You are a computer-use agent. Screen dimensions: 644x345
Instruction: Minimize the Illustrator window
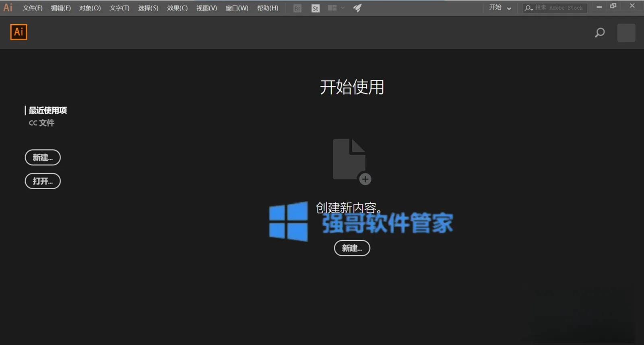599,6
